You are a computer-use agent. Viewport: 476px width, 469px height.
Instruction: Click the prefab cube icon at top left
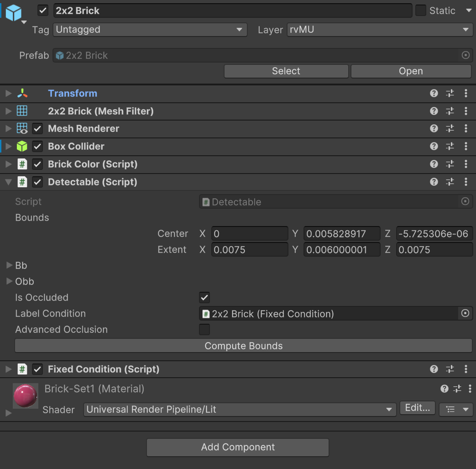point(14,12)
